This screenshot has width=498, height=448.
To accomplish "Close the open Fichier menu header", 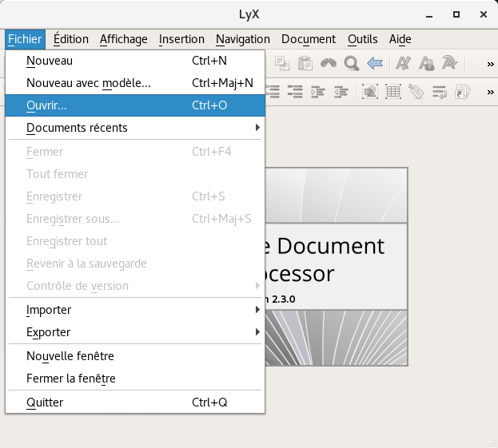I will (x=25, y=39).
